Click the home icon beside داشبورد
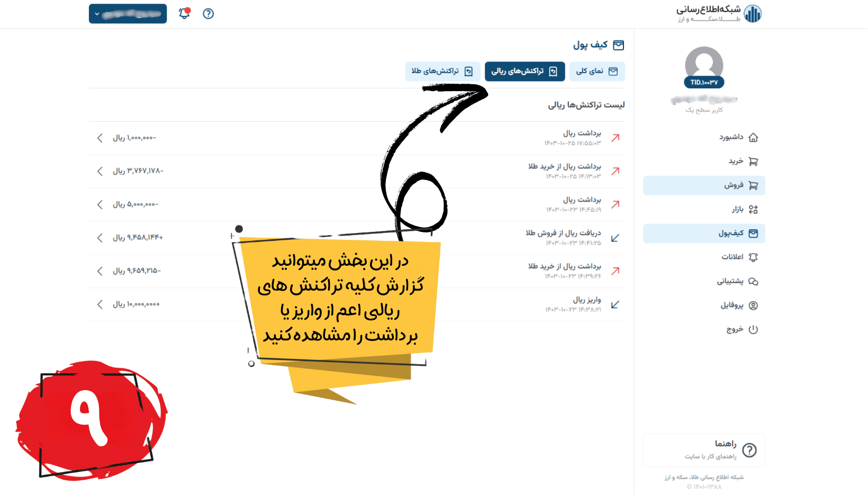The image size is (868, 495). (753, 138)
